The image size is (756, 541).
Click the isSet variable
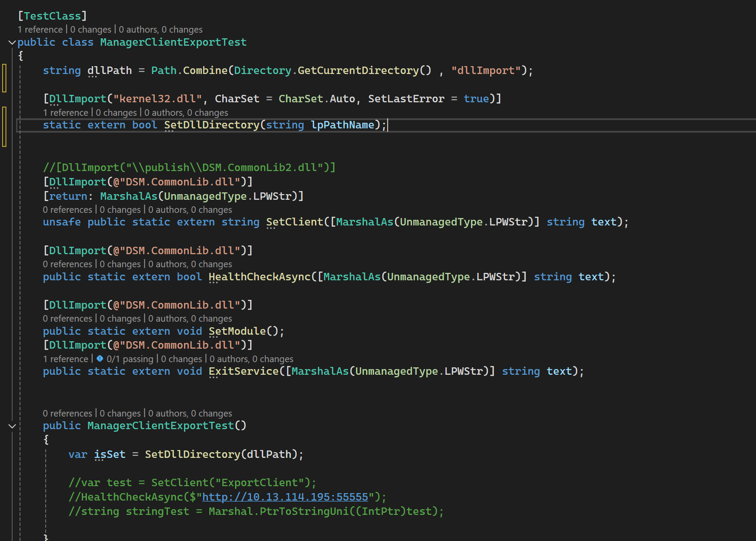[110, 454]
